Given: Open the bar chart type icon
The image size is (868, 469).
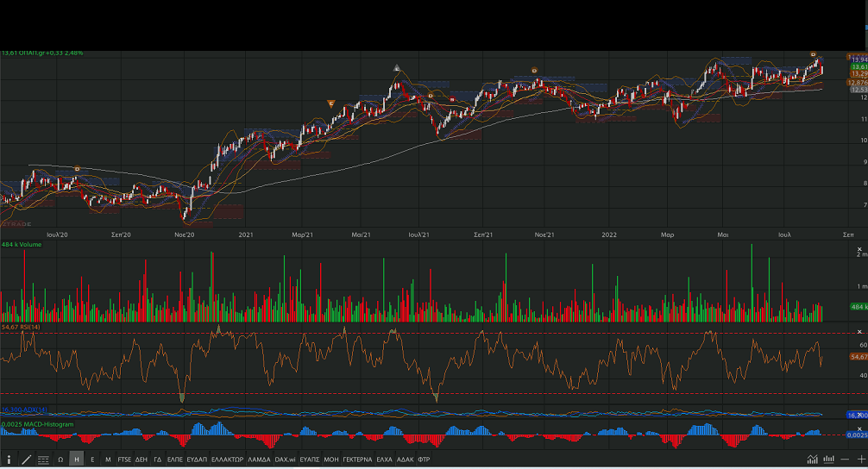Looking at the screenshot, I should [x=828, y=459].
